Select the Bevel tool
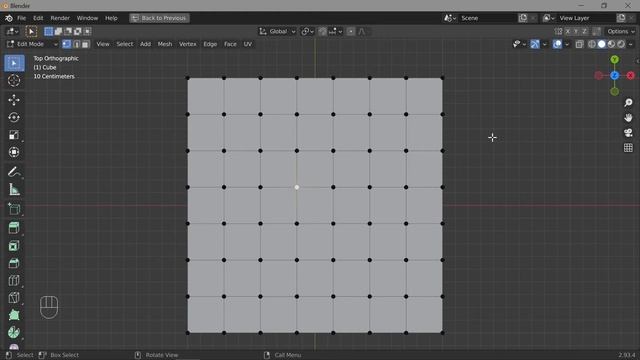This screenshot has width=640, height=360. [14, 263]
